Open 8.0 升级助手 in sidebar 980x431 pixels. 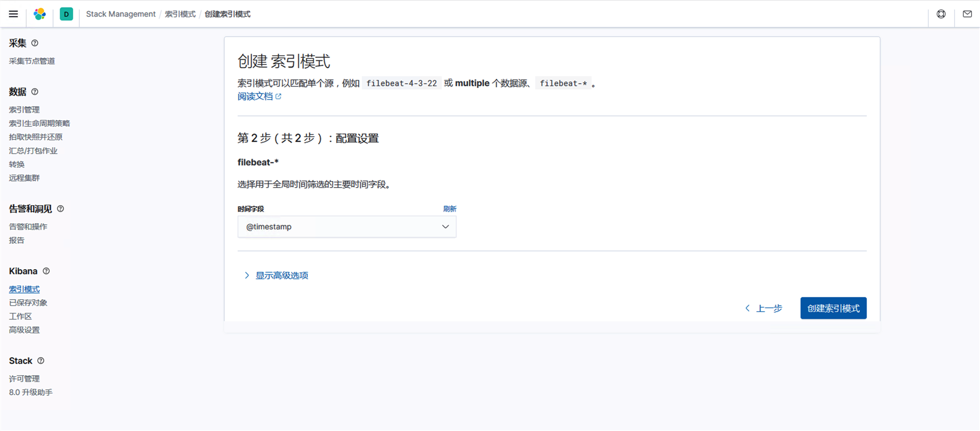click(31, 393)
